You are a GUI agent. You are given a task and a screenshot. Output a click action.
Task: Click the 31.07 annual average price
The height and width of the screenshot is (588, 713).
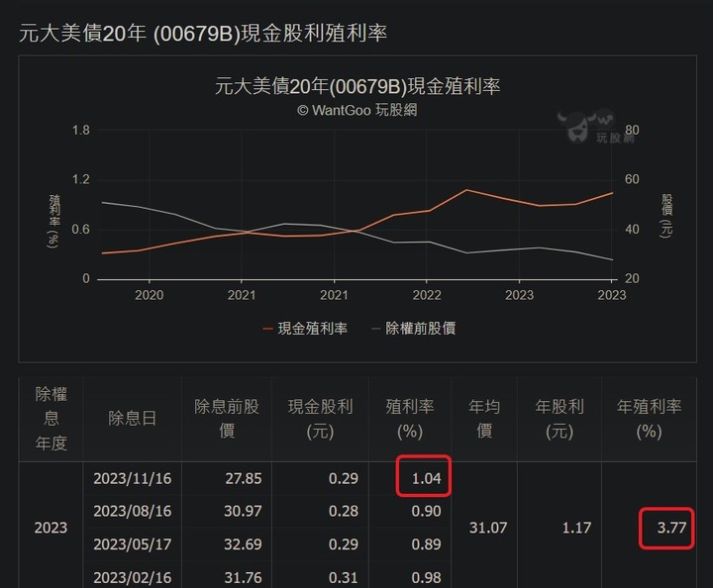click(488, 528)
